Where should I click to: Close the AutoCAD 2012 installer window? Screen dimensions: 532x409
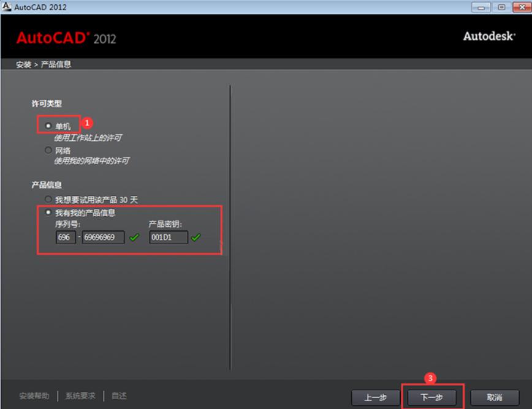[x=522, y=7]
